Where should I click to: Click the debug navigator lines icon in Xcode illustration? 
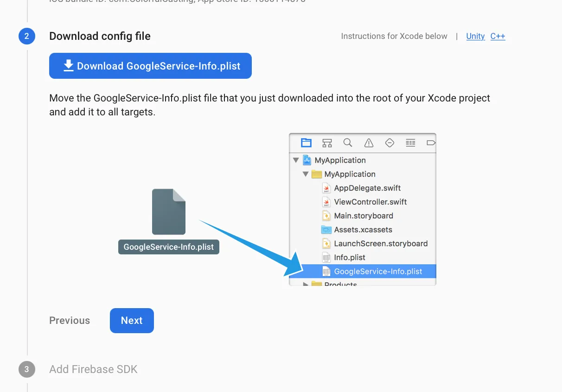coord(410,143)
